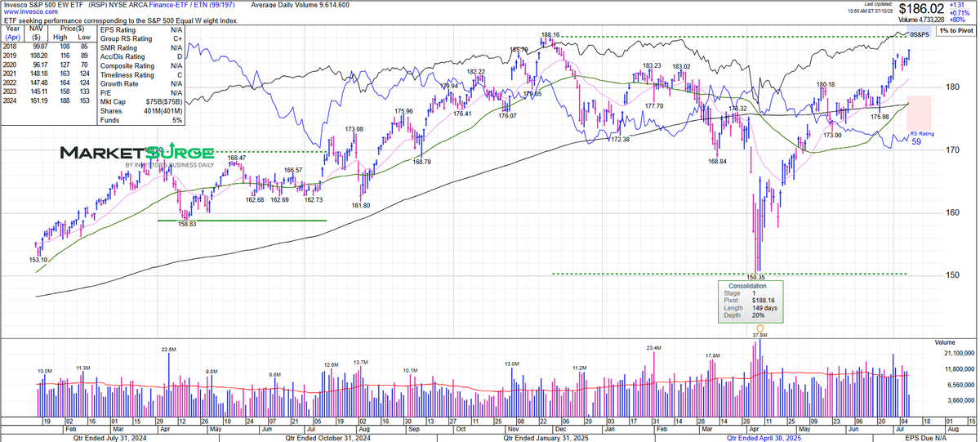Click the Timeliness Rating row

coord(140,74)
